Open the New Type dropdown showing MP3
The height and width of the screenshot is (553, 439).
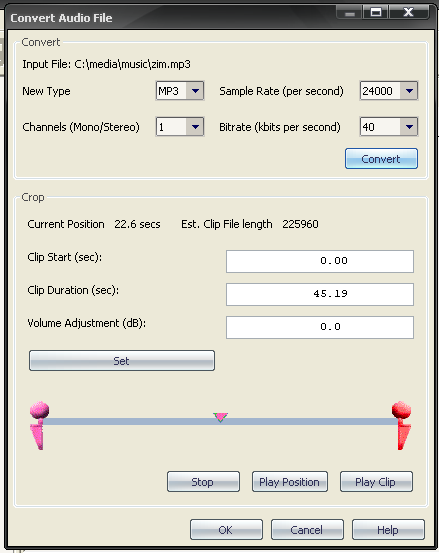pos(180,91)
